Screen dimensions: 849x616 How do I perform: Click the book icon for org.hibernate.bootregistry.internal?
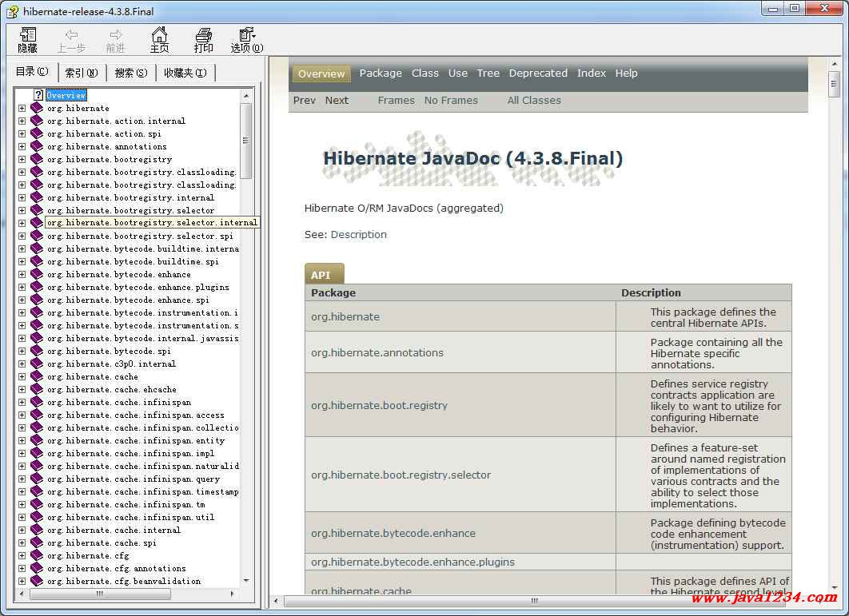tap(36, 197)
